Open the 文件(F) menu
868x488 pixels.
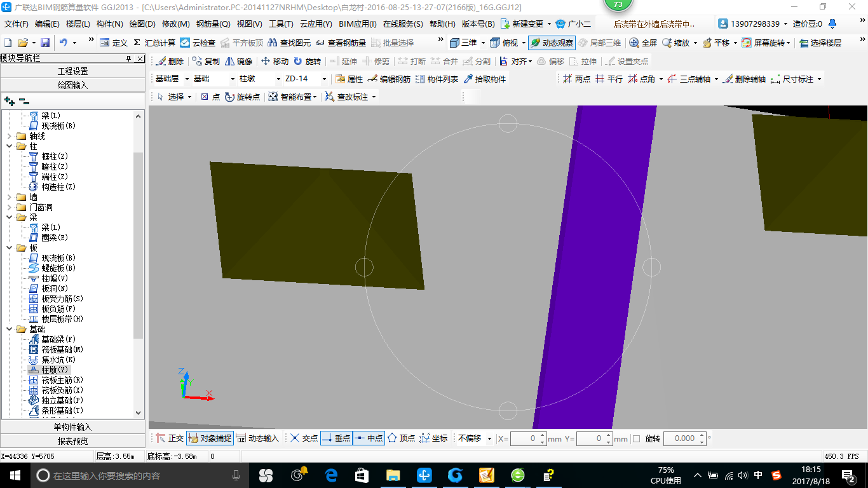[x=16, y=24]
